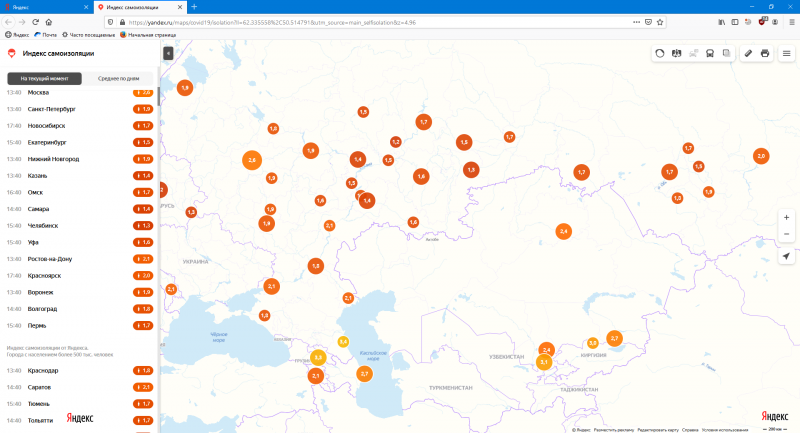Viewport: 800px width, 433px height.
Task: Click the 2,0 marker at far east
Action: tap(761, 156)
